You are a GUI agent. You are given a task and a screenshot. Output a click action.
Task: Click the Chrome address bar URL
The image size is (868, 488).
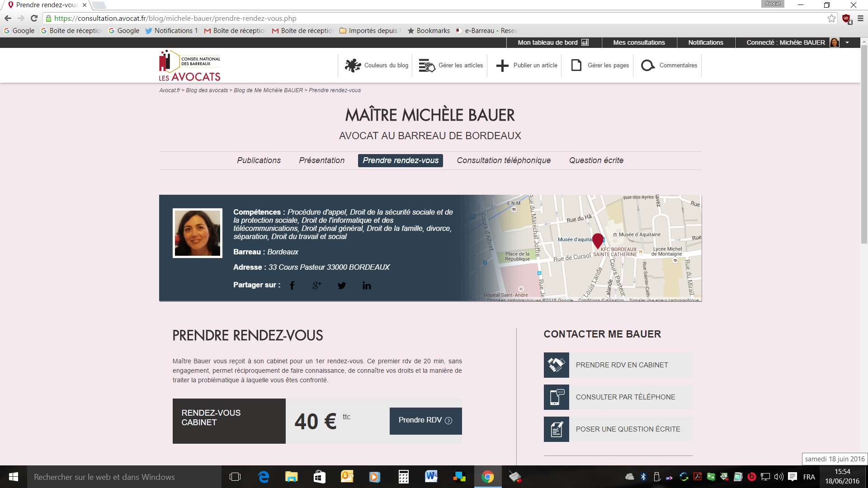click(175, 19)
